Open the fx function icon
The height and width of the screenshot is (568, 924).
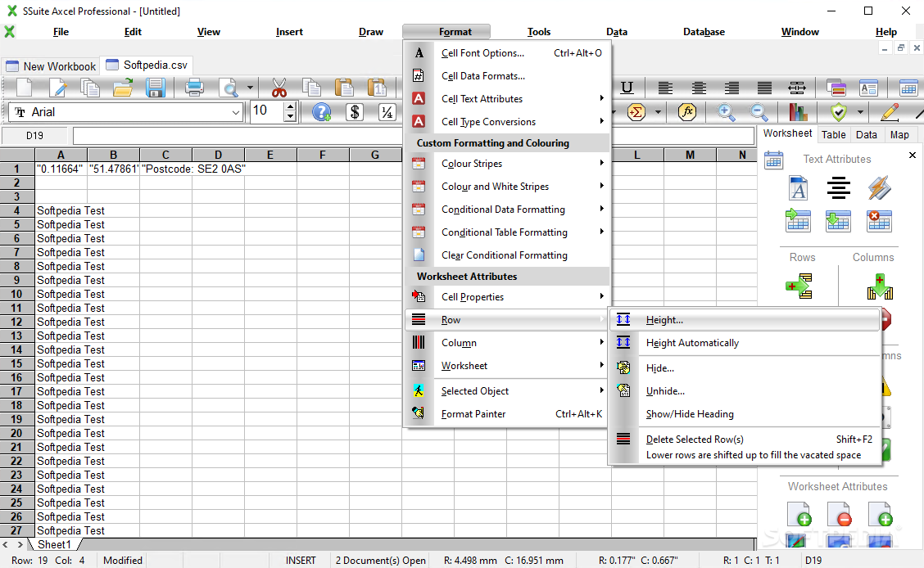(687, 112)
